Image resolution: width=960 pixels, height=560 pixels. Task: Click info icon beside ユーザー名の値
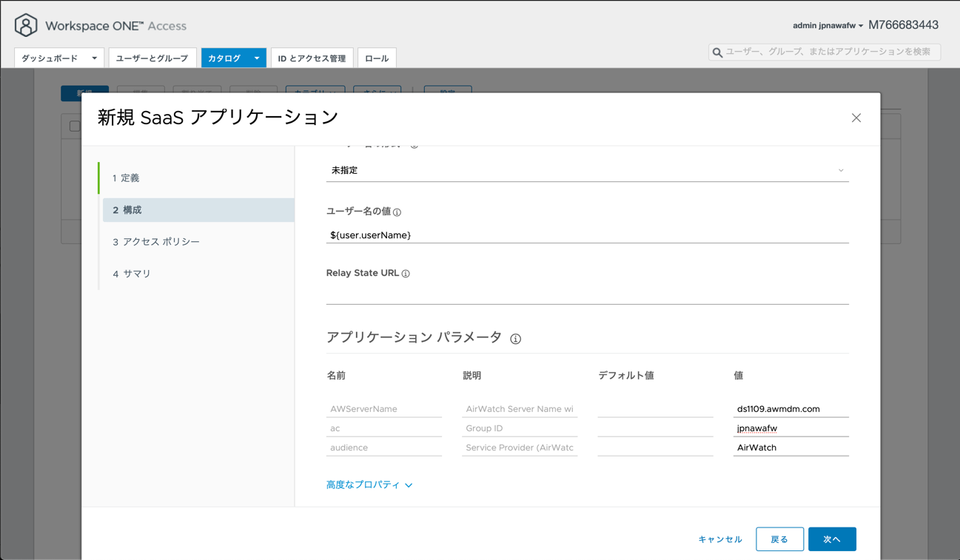(397, 212)
